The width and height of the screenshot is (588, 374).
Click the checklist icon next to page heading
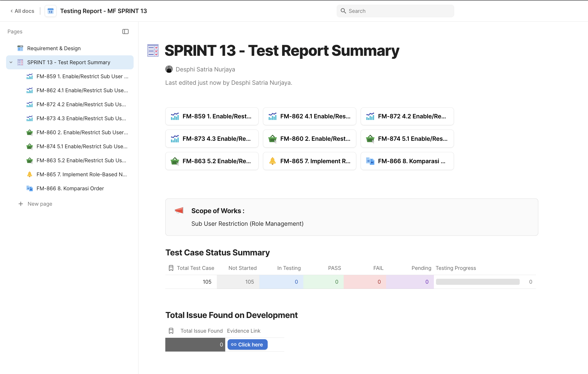tap(153, 50)
